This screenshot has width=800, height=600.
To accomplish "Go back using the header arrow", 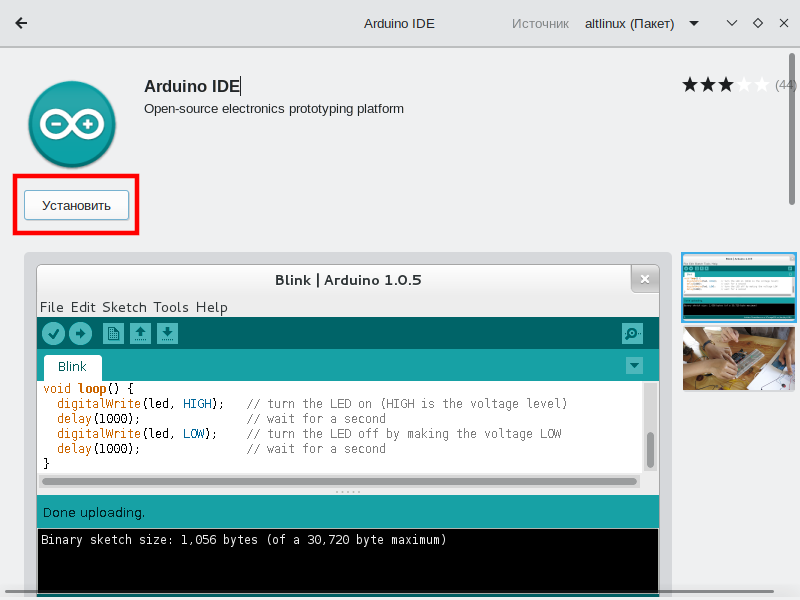I will coord(21,23).
